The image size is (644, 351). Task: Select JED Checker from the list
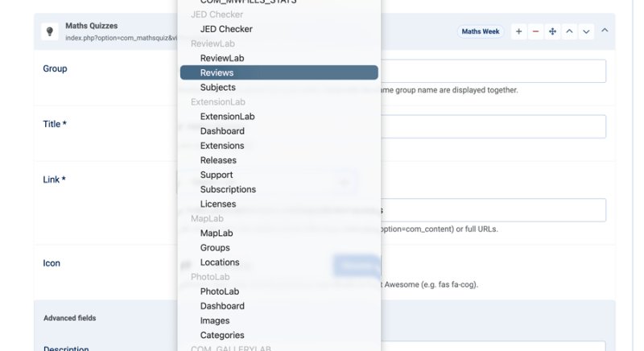tap(279, 29)
